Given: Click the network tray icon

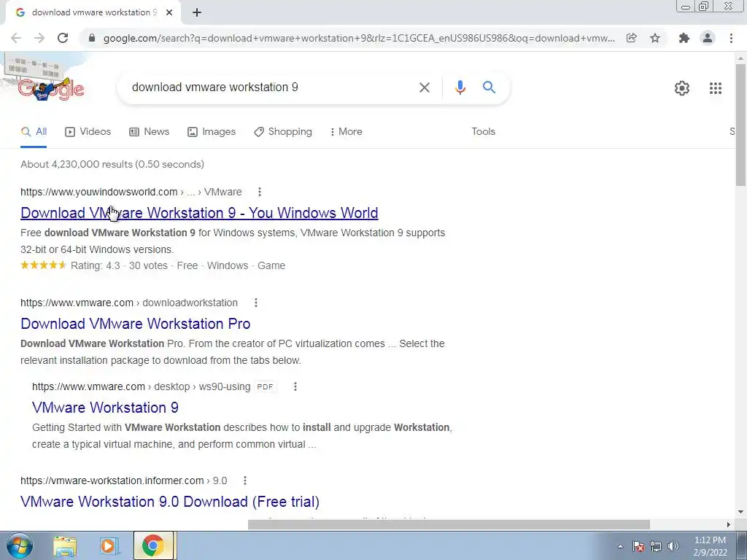Looking at the screenshot, I should coord(656,547).
